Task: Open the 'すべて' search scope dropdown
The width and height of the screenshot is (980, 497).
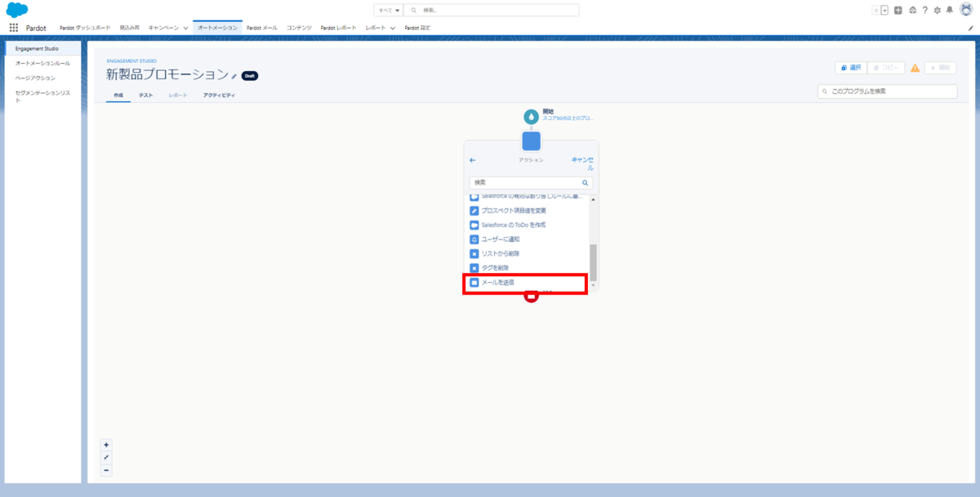Action: tap(389, 10)
